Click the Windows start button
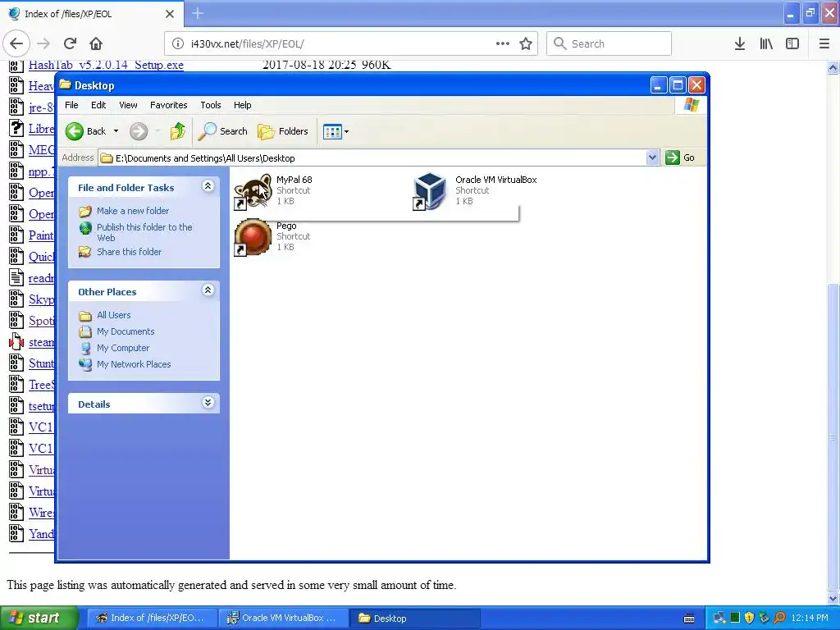 pyautogui.click(x=38, y=618)
